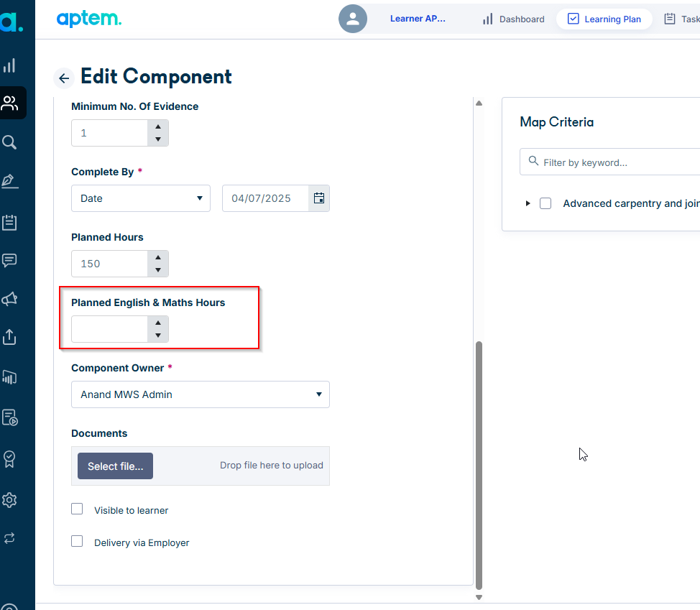This screenshot has height=610, width=700.
Task: Open the users icon in sidebar
Action: (x=10, y=103)
